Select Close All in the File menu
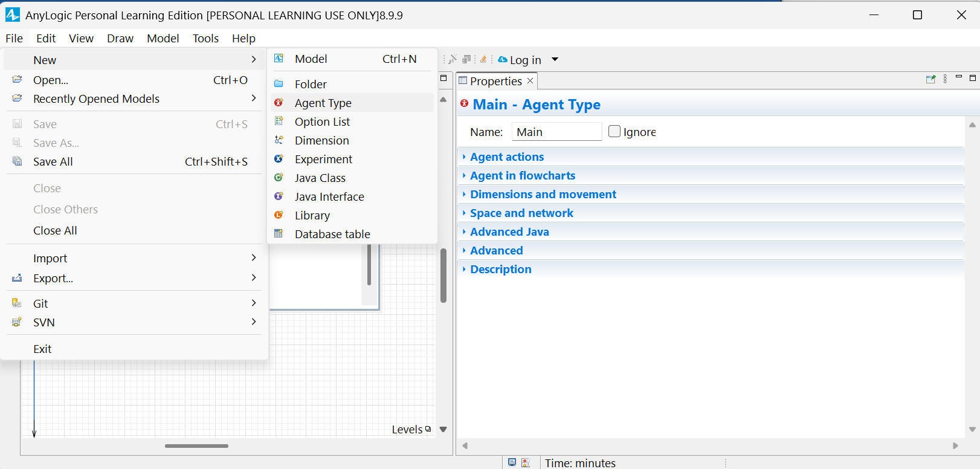 click(135, 230)
